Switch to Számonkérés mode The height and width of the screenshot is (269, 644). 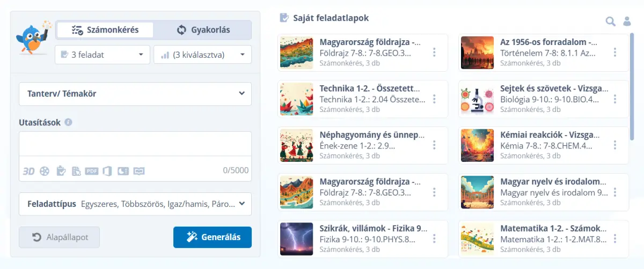point(105,30)
